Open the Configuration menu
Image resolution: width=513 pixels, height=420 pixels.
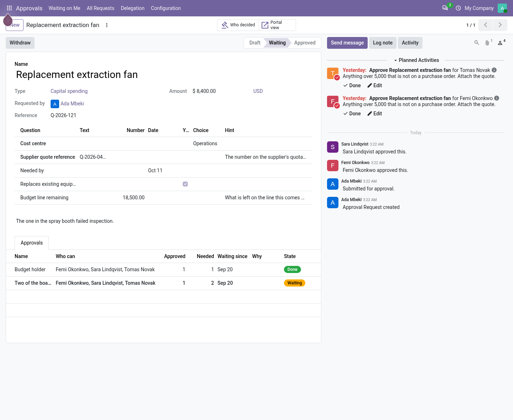(x=166, y=8)
